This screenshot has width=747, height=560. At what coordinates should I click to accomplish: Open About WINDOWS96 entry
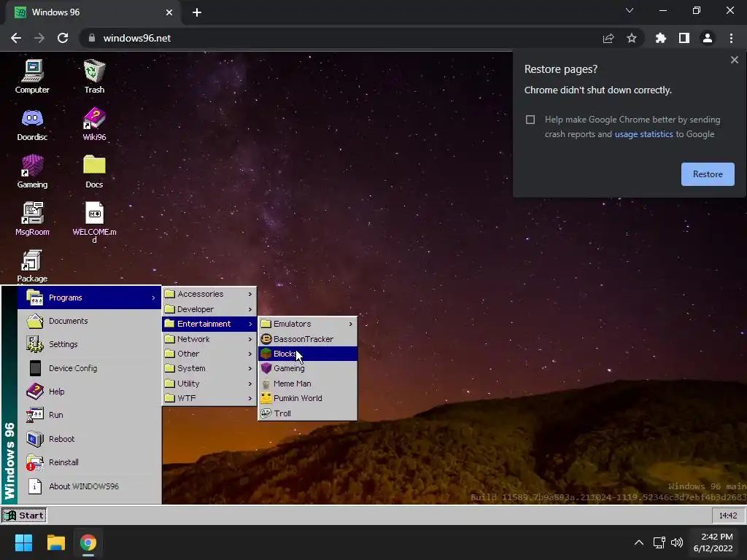(x=90, y=486)
